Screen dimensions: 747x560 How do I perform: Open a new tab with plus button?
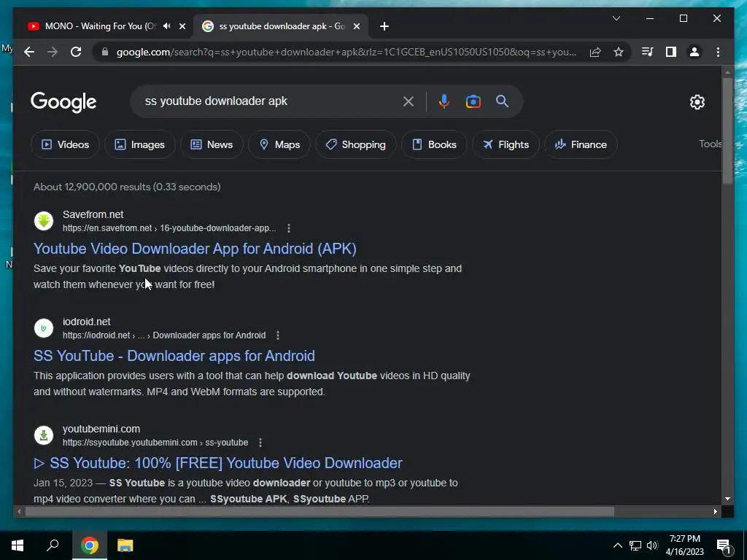[x=384, y=26]
